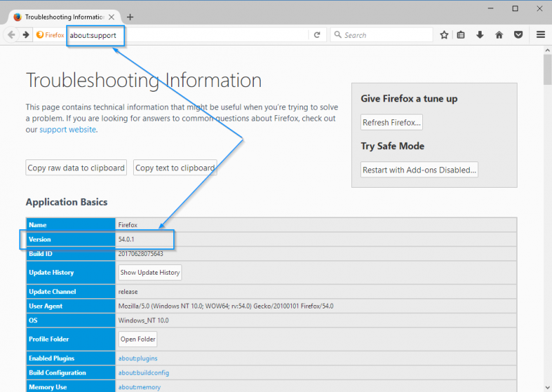Screen dimensions: 552x392
Task: Minimize the Firefox window
Action: [491, 8]
